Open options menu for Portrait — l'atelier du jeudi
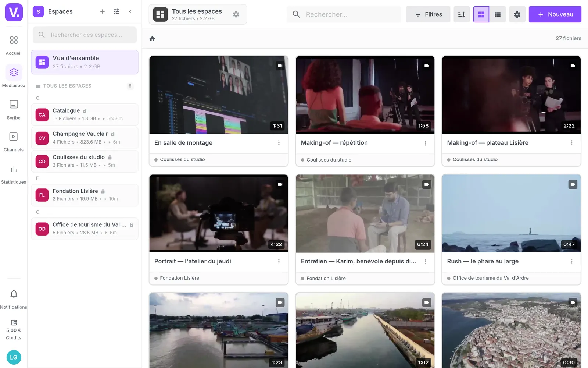Screen dimensions: 588x368 (x=279, y=261)
